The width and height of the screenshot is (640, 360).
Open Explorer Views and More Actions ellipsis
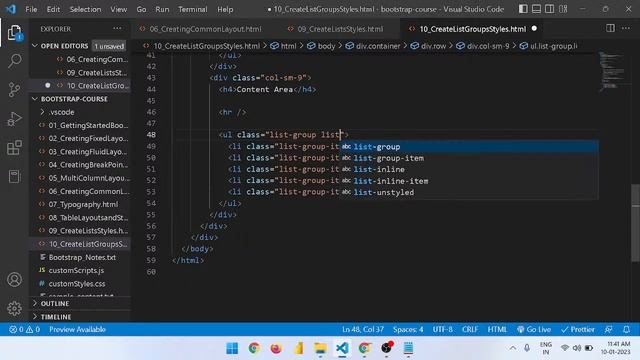[x=118, y=28]
